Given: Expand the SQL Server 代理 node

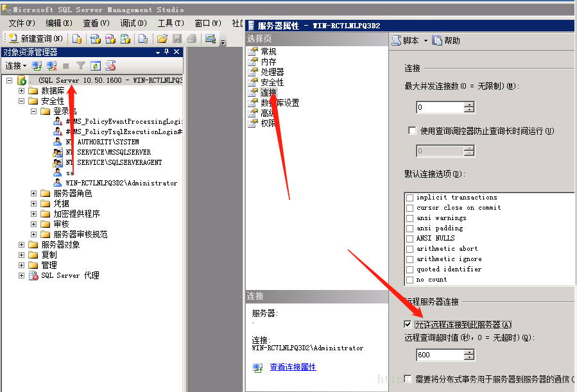Looking at the screenshot, I should click(22, 276).
